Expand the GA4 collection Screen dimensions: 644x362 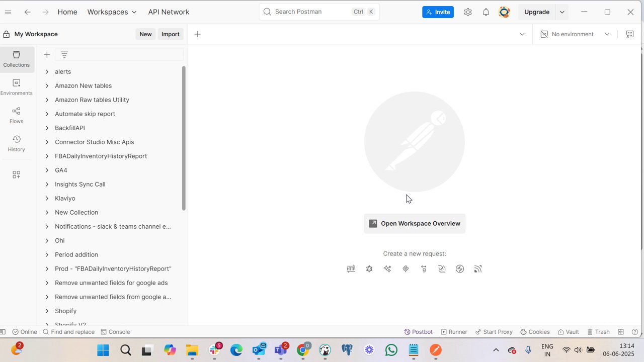pyautogui.click(x=47, y=170)
